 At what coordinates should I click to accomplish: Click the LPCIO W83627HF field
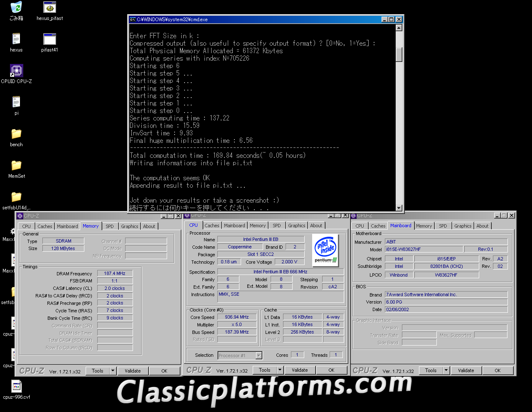coord(446,275)
